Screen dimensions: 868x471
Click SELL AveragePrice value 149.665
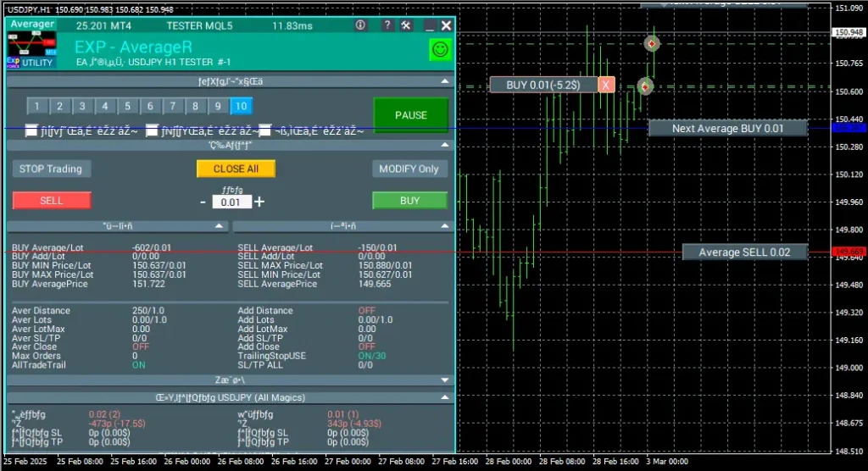(374, 284)
